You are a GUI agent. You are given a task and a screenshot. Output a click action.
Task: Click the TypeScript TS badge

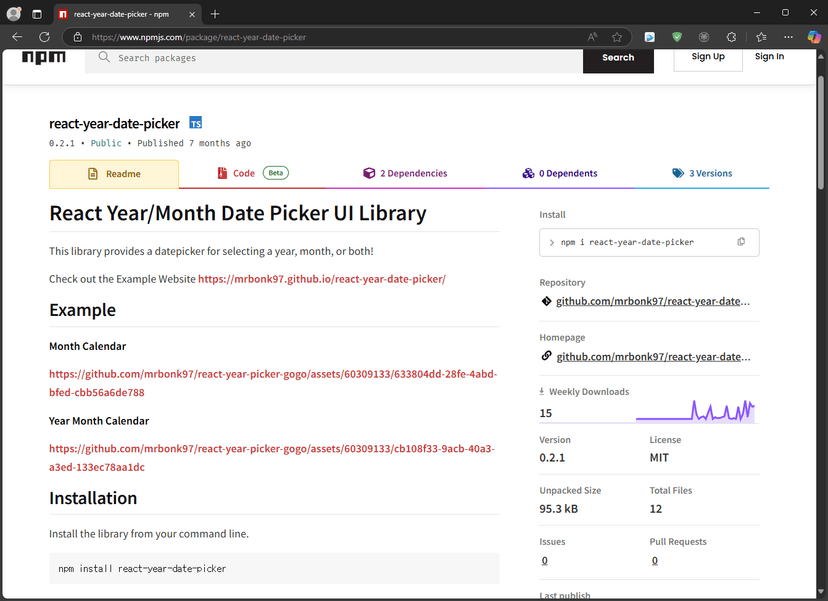195,123
